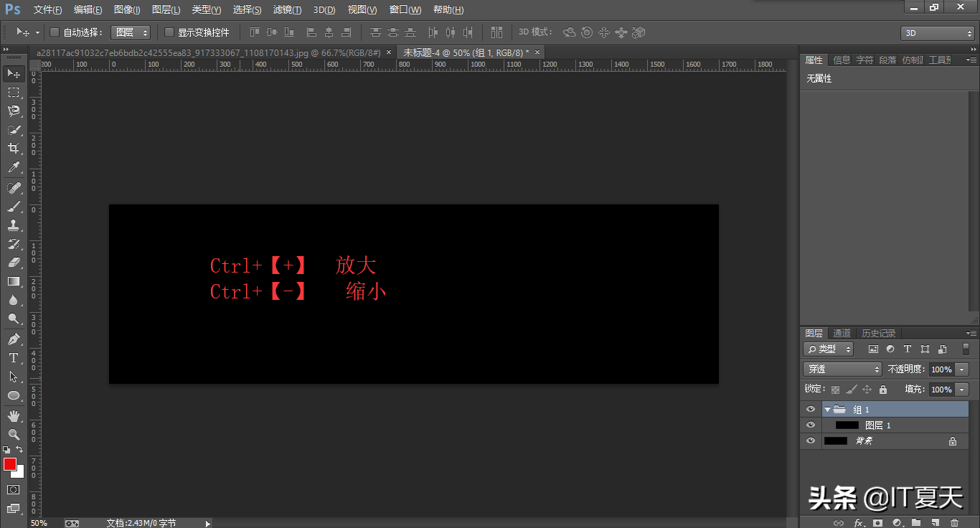
Task: Switch to the 历史记录 tab
Action: click(879, 334)
